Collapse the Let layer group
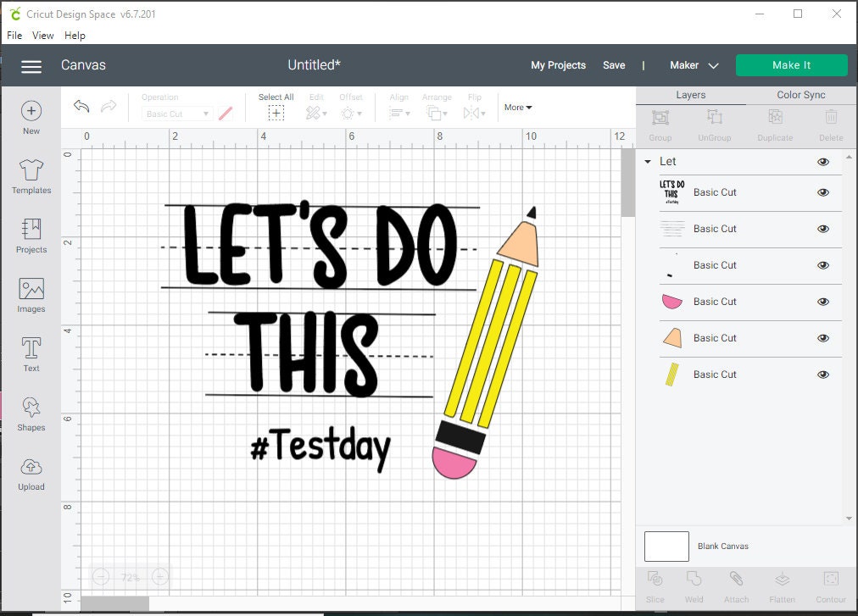This screenshot has width=858, height=616. point(649,161)
